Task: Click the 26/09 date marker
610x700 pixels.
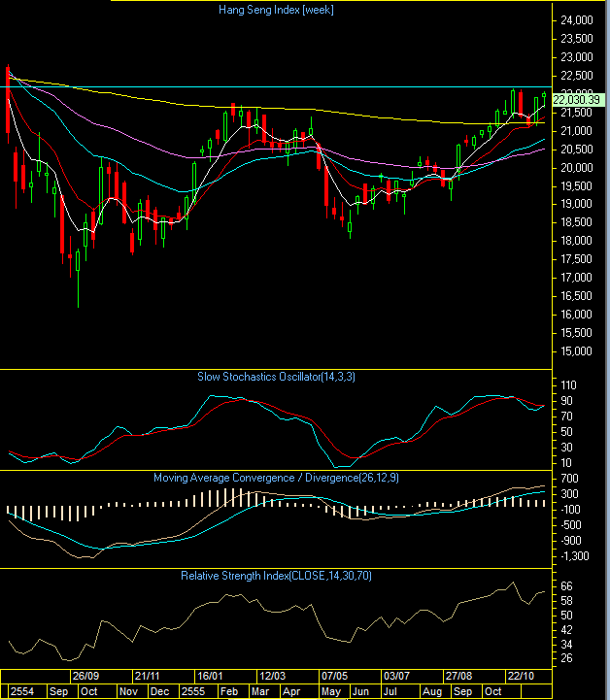Action: coord(85,675)
